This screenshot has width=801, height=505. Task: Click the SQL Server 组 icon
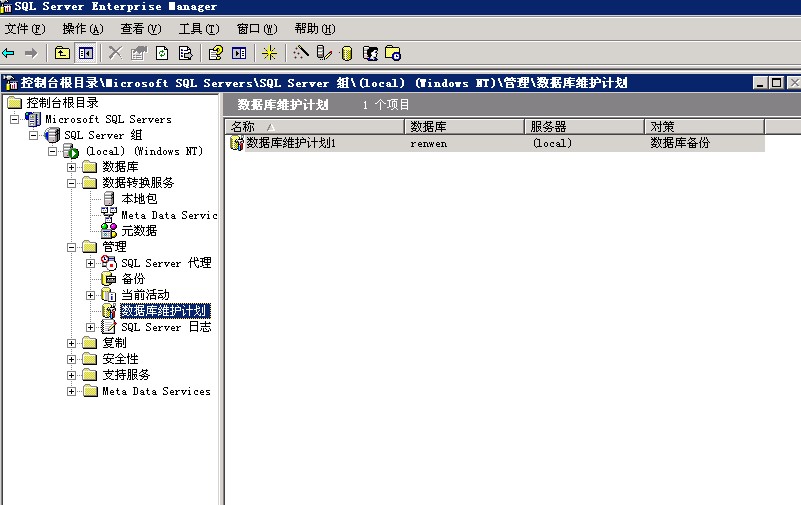point(52,135)
